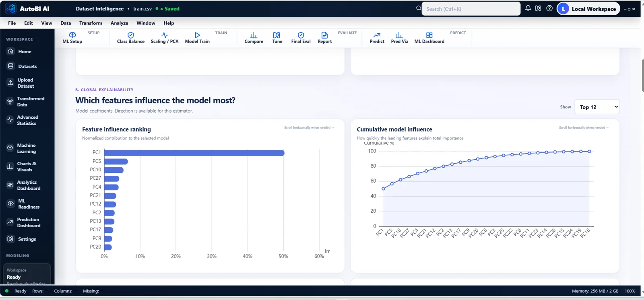Open the Report tool
644x300 pixels.
325,38
